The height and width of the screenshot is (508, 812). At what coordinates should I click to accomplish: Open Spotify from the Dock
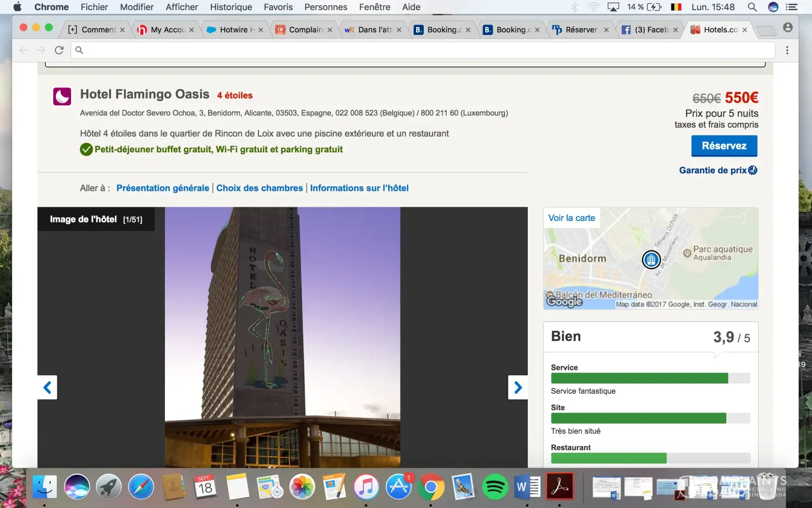click(x=495, y=487)
